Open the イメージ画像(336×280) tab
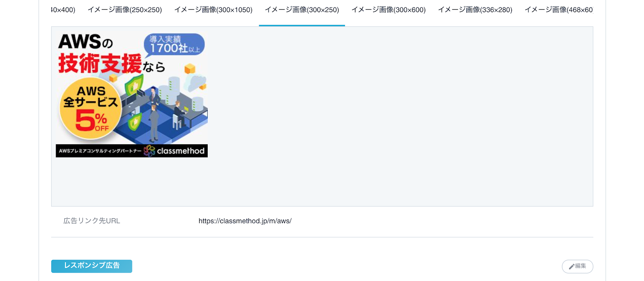The width and height of the screenshot is (644, 281). pyautogui.click(x=475, y=10)
